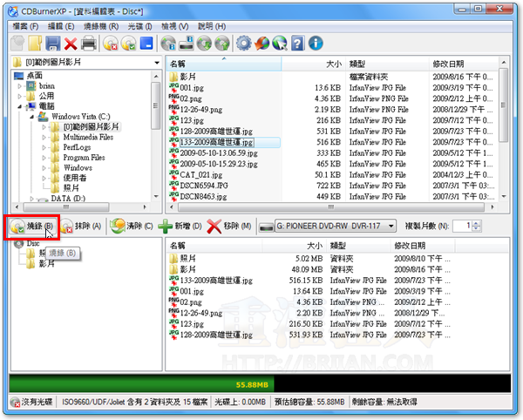The height and width of the screenshot is (420, 523).
Task: Click the 燒錄 (B) burn button
Action: click(x=31, y=227)
